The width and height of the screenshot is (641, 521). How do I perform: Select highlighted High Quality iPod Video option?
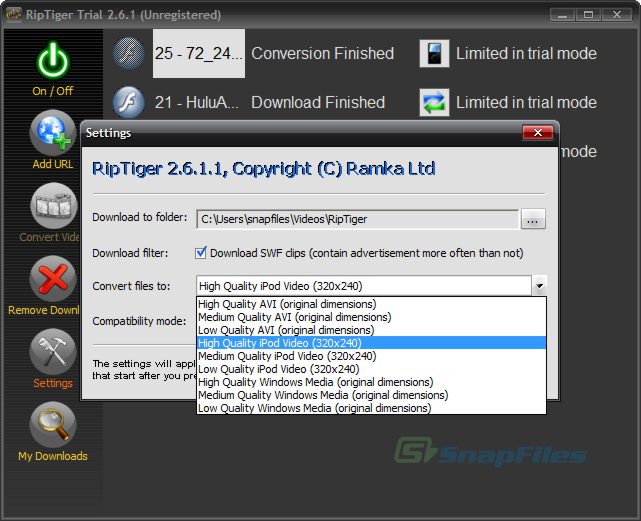pos(371,343)
